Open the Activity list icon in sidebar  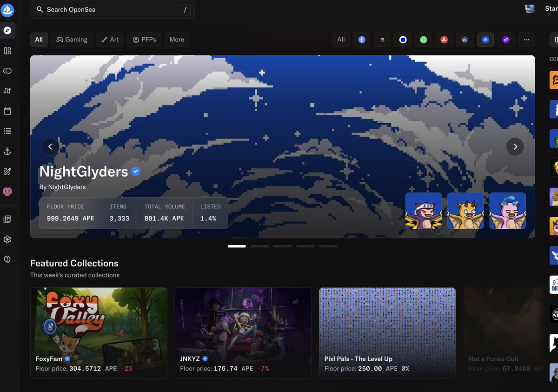[7, 131]
